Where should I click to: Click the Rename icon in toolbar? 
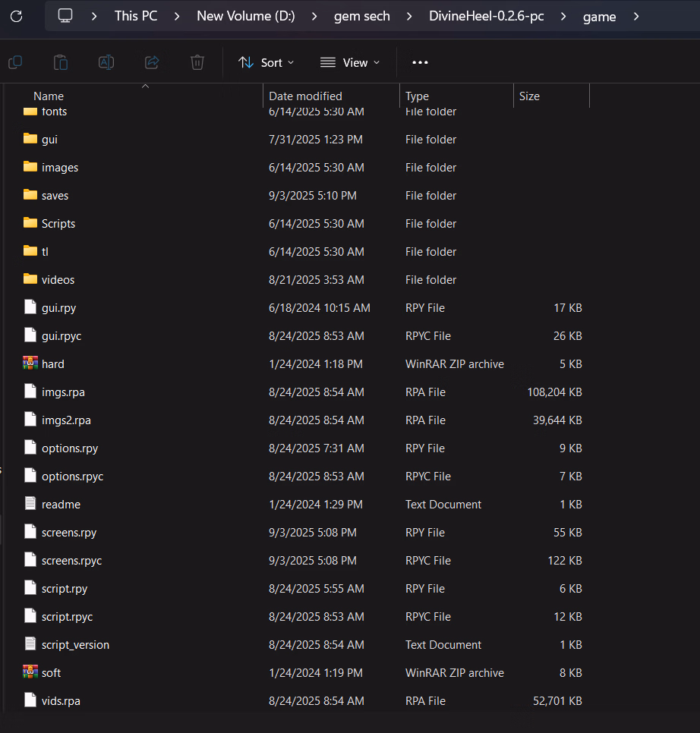pyautogui.click(x=106, y=62)
